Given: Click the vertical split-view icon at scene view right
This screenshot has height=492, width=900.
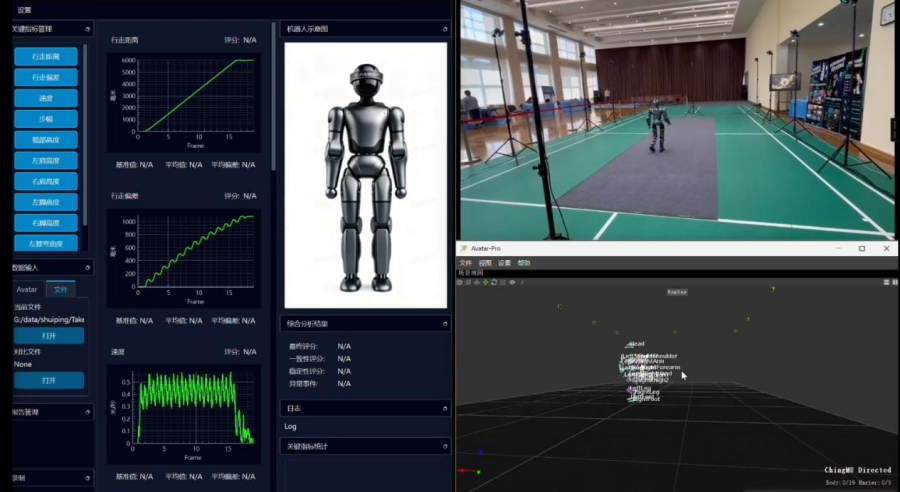Looking at the screenshot, I should pos(894,282).
